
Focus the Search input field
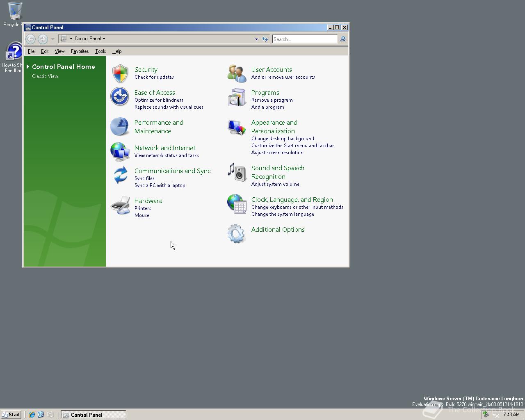tap(305, 39)
